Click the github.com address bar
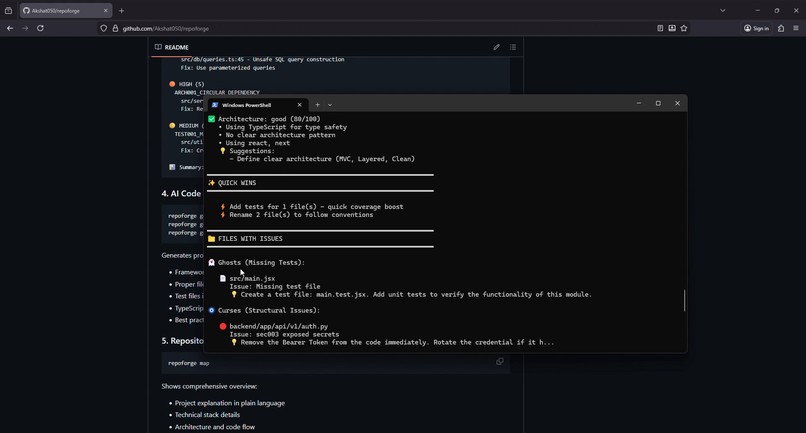This screenshot has width=806, height=433. 380,28
